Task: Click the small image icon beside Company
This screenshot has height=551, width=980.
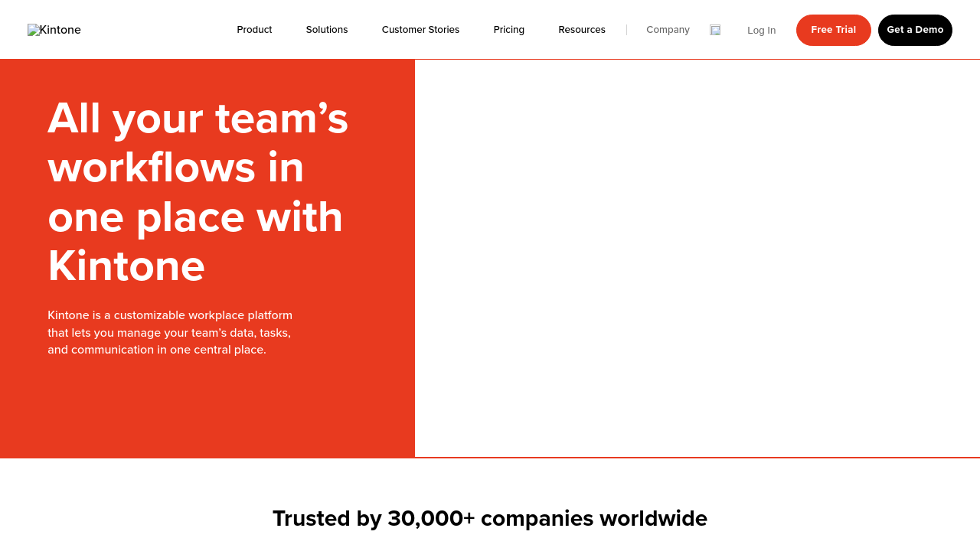Action: click(x=715, y=30)
